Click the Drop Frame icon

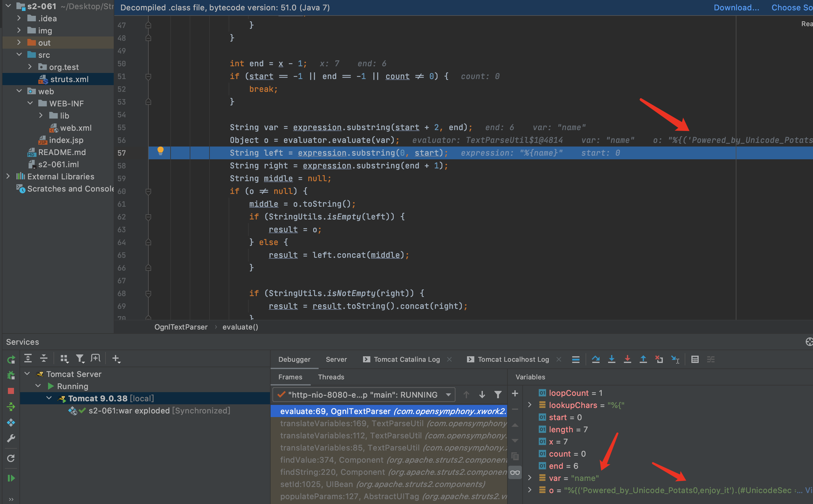pos(659,359)
